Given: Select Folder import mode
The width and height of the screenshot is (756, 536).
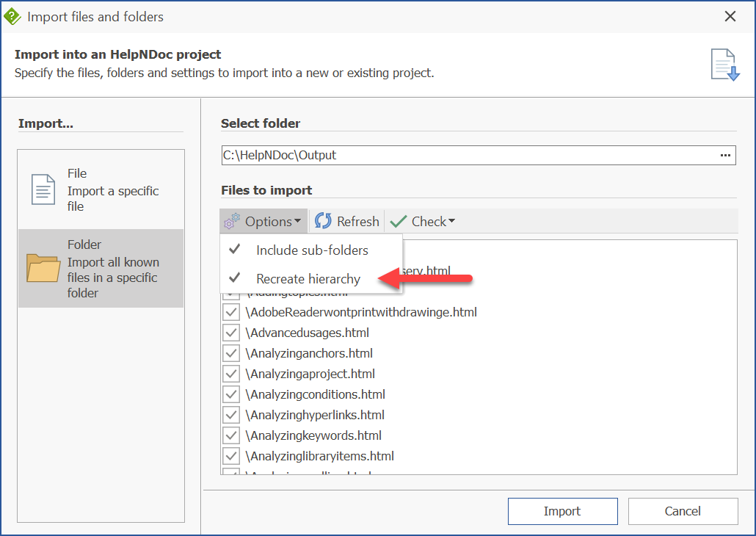Looking at the screenshot, I should (x=101, y=268).
